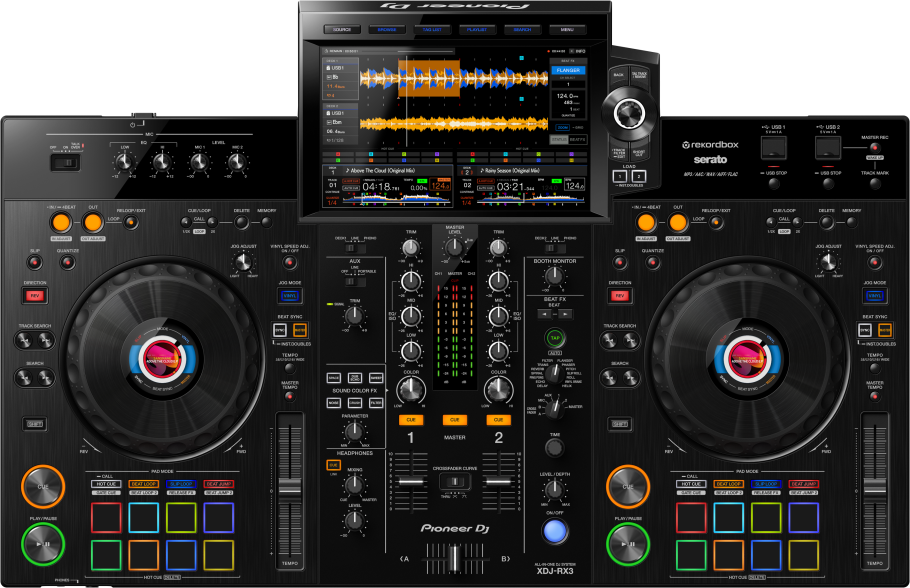
Task: Open the PLAYLIST tab on screen
Action: 477,29
